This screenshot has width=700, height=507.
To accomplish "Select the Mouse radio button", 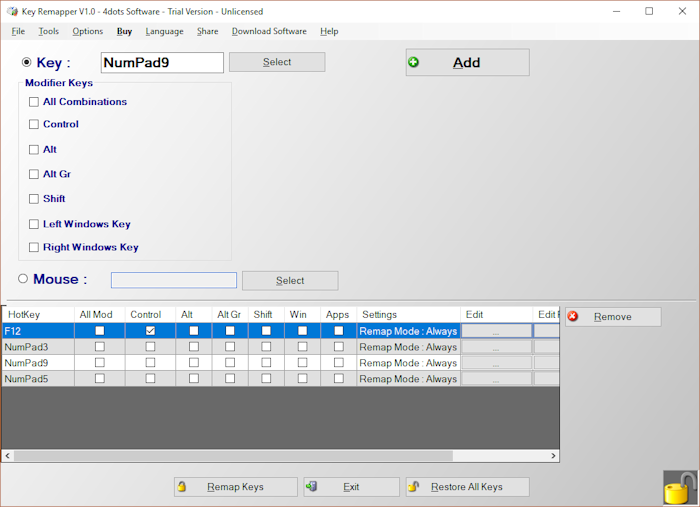I will point(23,280).
